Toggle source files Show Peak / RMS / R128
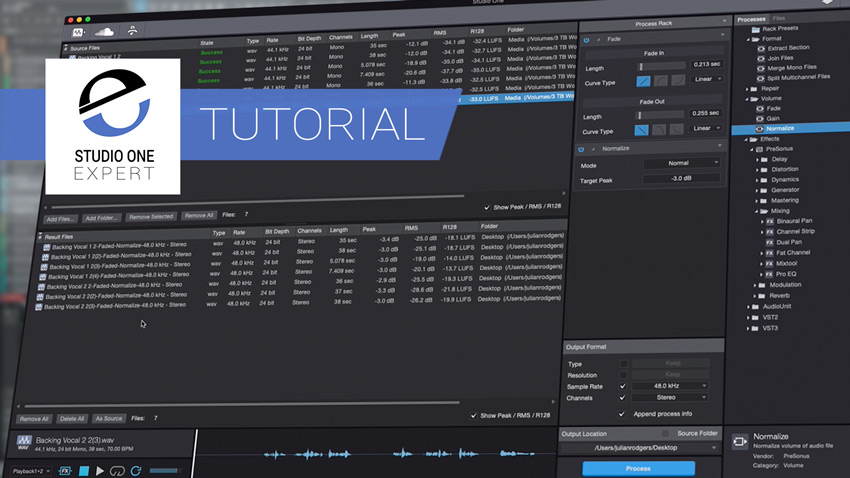Screen dimensions: 850x478 pyautogui.click(x=487, y=208)
